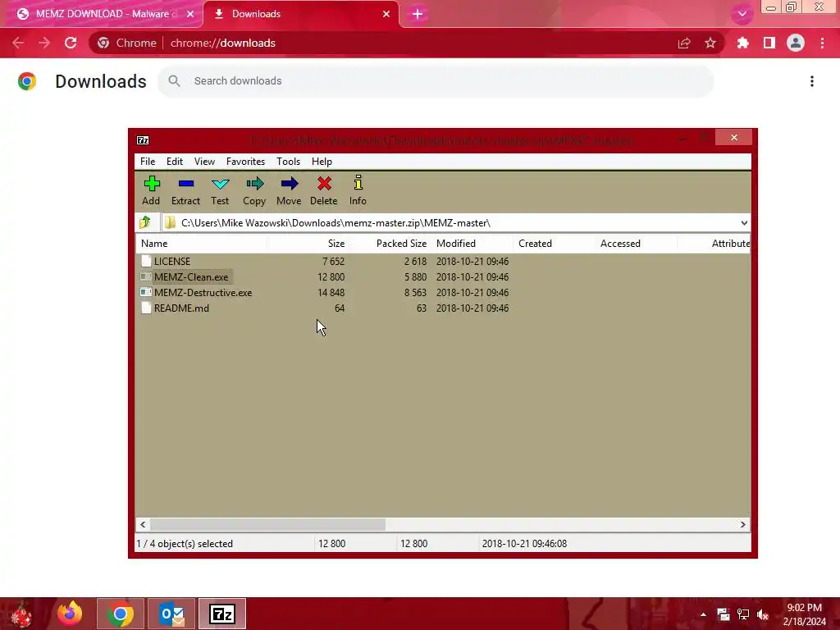This screenshot has width=840, height=630.
Task: Open Outlook from the taskbar
Action: (172, 614)
